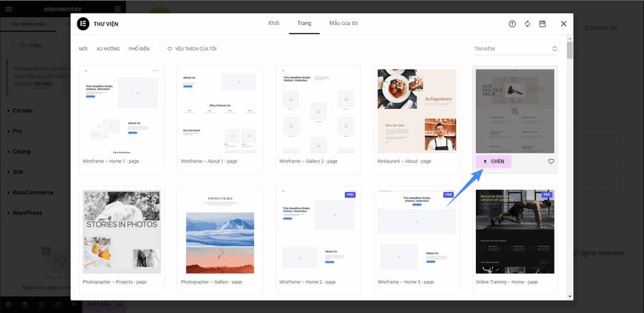Select the Trang tab

(x=304, y=24)
